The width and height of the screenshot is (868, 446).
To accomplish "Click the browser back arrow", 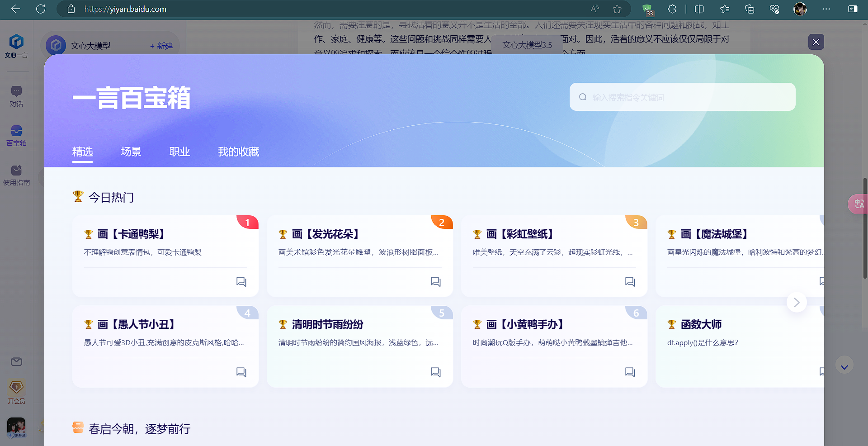I will [x=16, y=9].
